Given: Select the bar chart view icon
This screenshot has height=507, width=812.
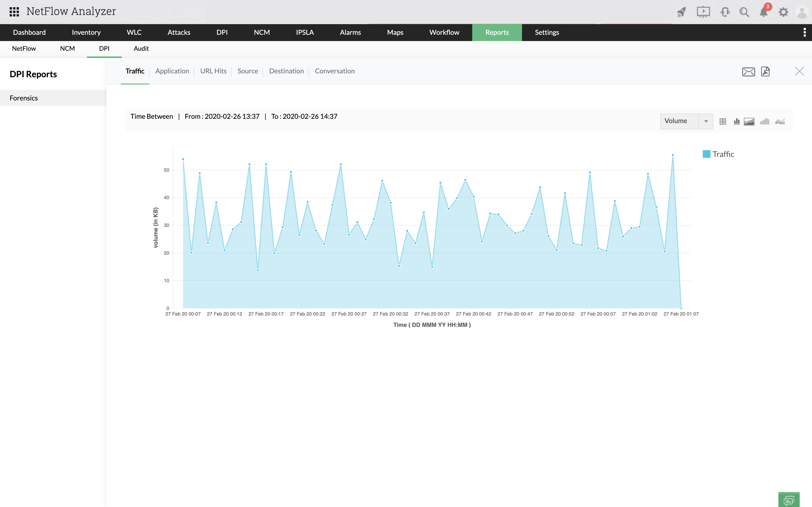Looking at the screenshot, I should click(x=737, y=121).
